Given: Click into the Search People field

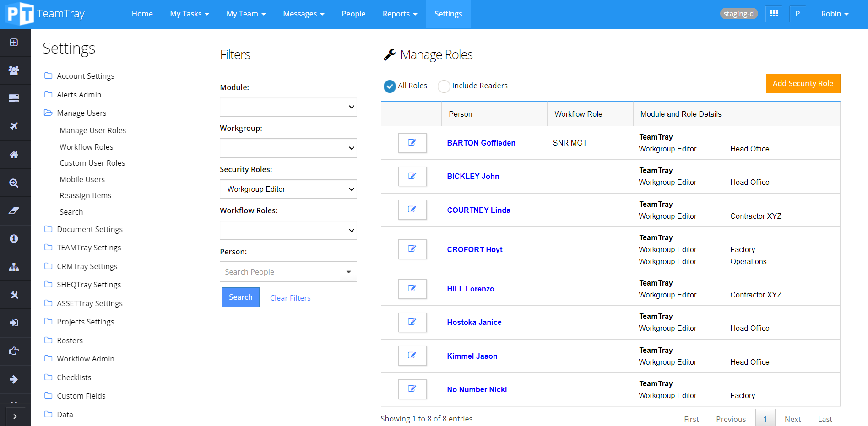Looking at the screenshot, I should (x=280, y=272).
